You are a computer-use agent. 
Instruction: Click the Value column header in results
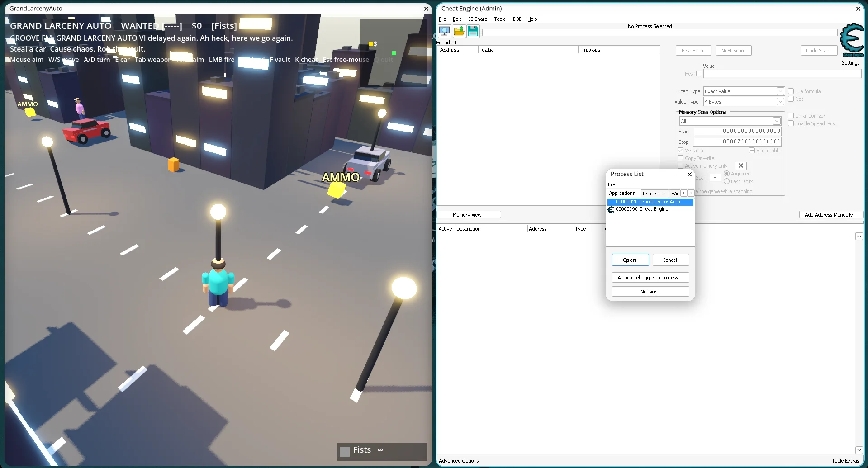pos(528,50)
